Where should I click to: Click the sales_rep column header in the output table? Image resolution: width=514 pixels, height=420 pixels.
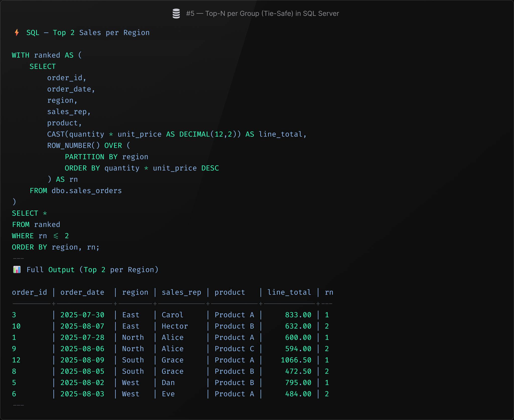pos(181,292)
